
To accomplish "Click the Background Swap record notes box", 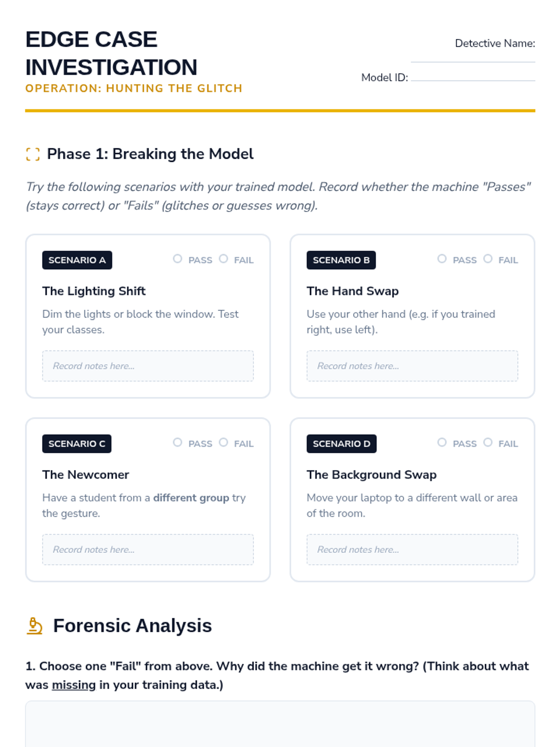I will click(x=413, y=550).
